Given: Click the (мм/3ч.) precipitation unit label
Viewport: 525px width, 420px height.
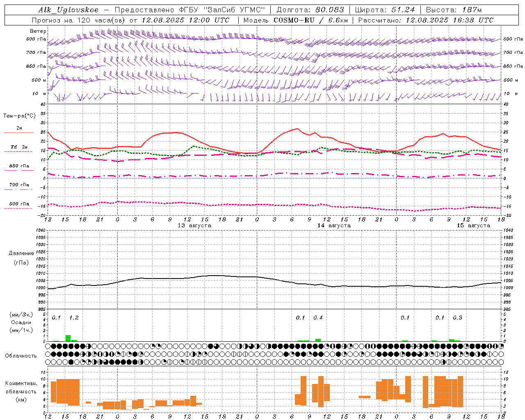Looking at the screenshot, I should click(21, 315).
